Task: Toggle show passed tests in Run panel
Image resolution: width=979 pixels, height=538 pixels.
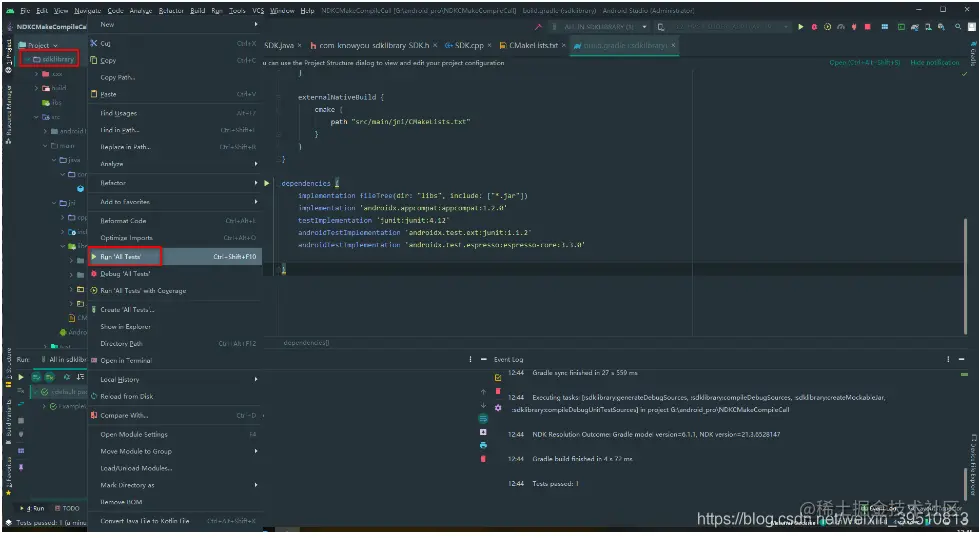Action: click(x=36, y=377)
